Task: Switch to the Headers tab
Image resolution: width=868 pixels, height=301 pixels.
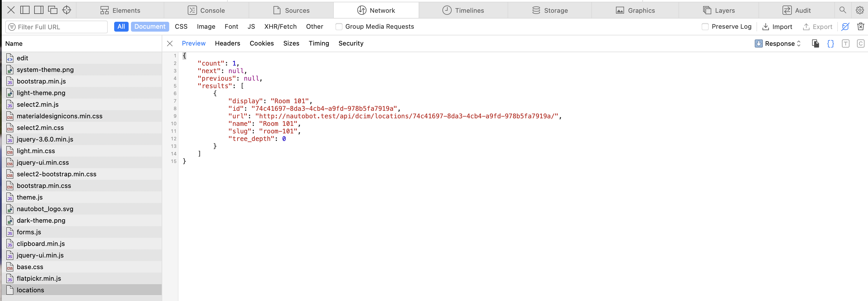Action: point(227,43)
